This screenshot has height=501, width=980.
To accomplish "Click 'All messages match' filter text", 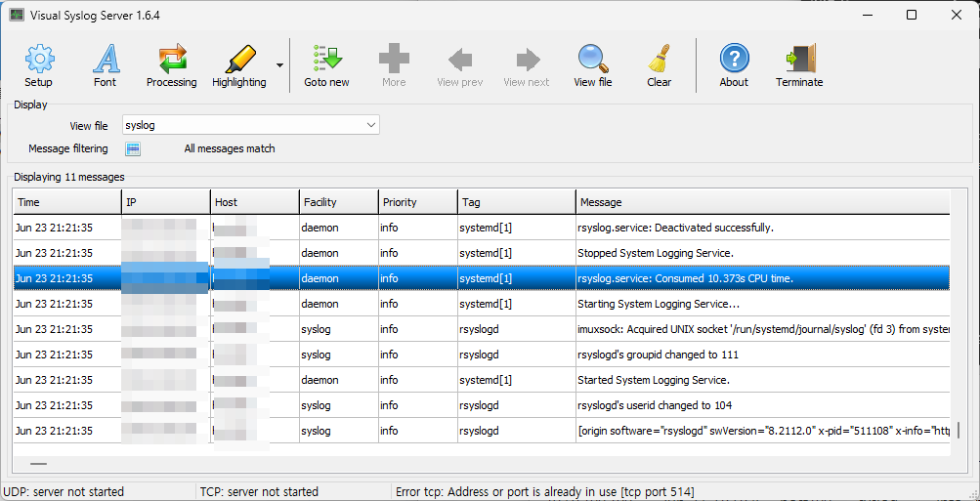I will [x=230, y=148].
